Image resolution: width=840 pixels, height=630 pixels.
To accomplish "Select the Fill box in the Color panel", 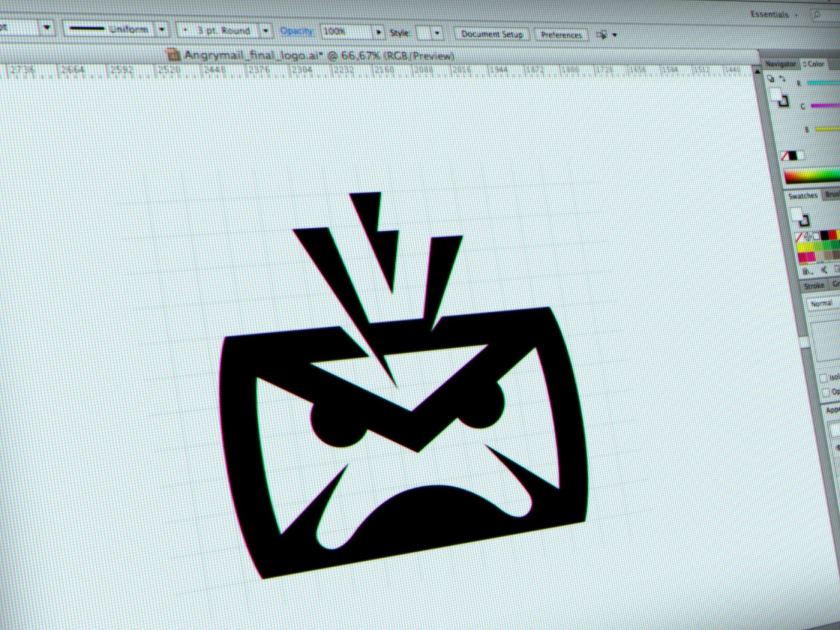I will 776,94.
